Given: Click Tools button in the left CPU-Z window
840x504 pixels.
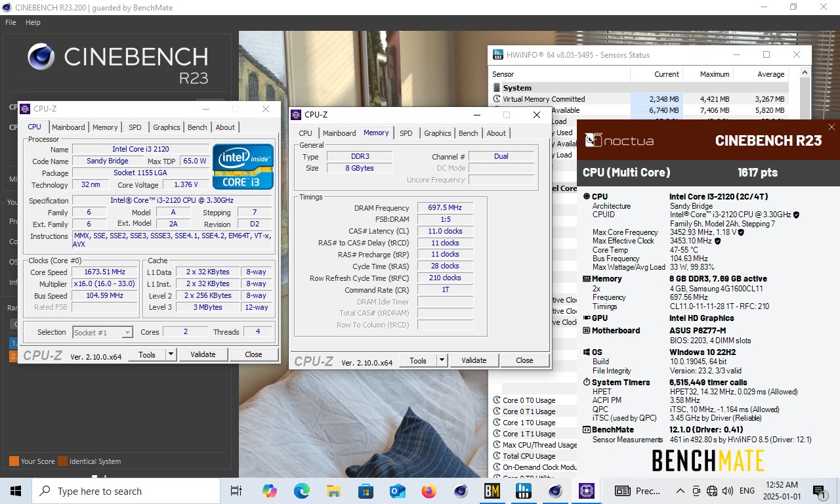Looking at the screenshot, I should (147, 354).
